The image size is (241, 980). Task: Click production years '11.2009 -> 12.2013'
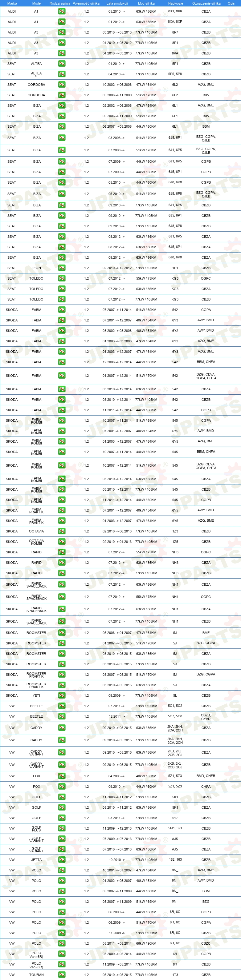117,828
